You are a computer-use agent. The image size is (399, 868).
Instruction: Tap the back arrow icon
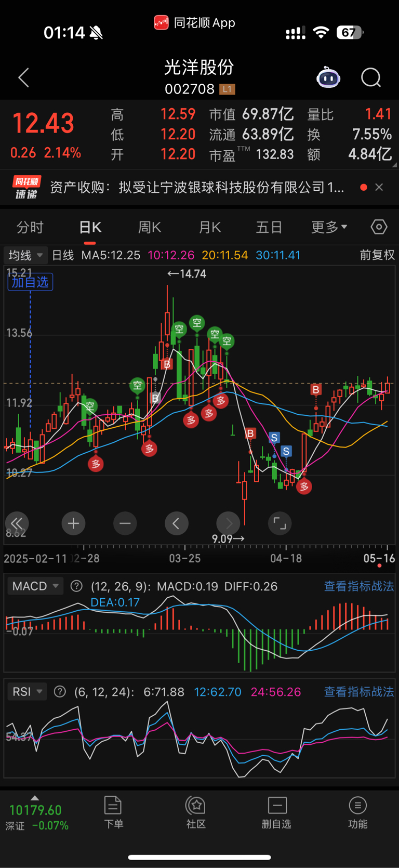pyautogui.click(x=23, y=78)
